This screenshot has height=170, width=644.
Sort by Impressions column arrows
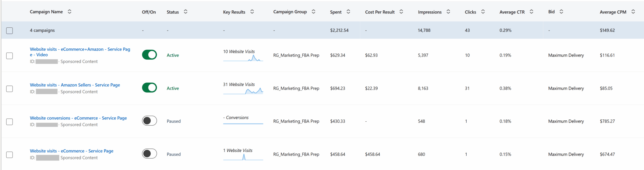click(x=448, y=12)
